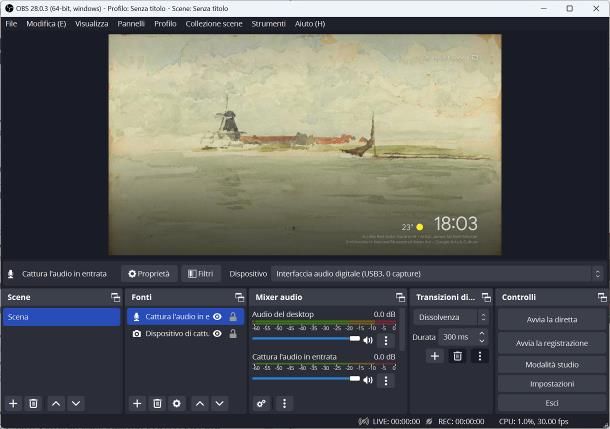Add a transition with plus icon
Viewport: 610px width, 429px height.
pyautogui.click(x=435, y=356)
